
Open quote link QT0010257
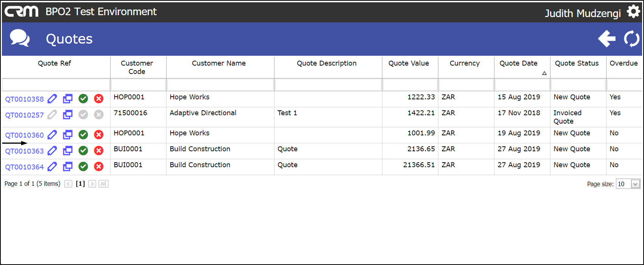(25, 115)
